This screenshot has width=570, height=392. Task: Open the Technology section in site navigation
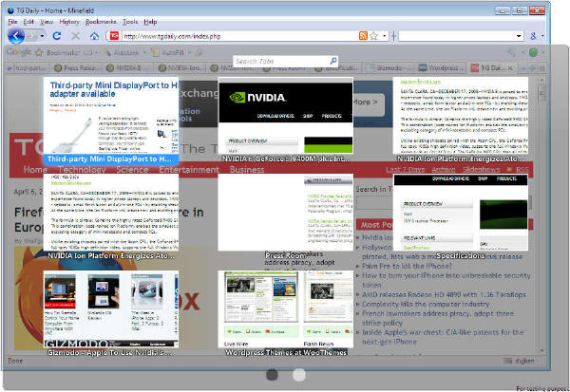tap(82, 170)
